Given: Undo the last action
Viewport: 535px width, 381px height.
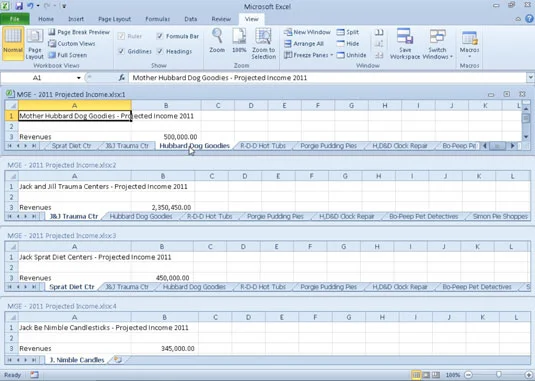Looking at the screenshot, I should tap(30, 6).
